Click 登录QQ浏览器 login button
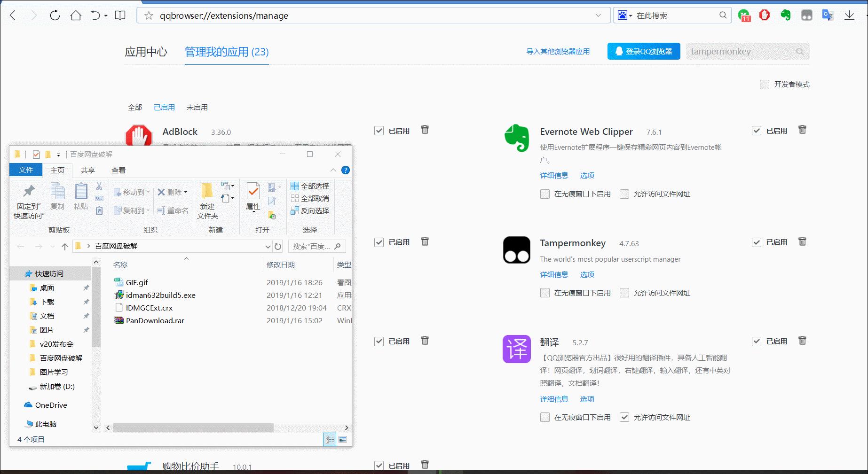The height and width of the screenshot is (474, 868). [x=643, y=52]
